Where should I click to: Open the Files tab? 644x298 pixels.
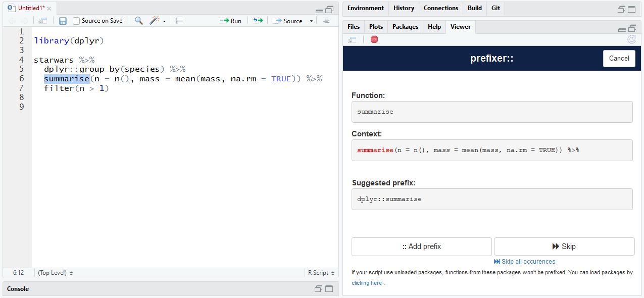[x=354, y=27]
